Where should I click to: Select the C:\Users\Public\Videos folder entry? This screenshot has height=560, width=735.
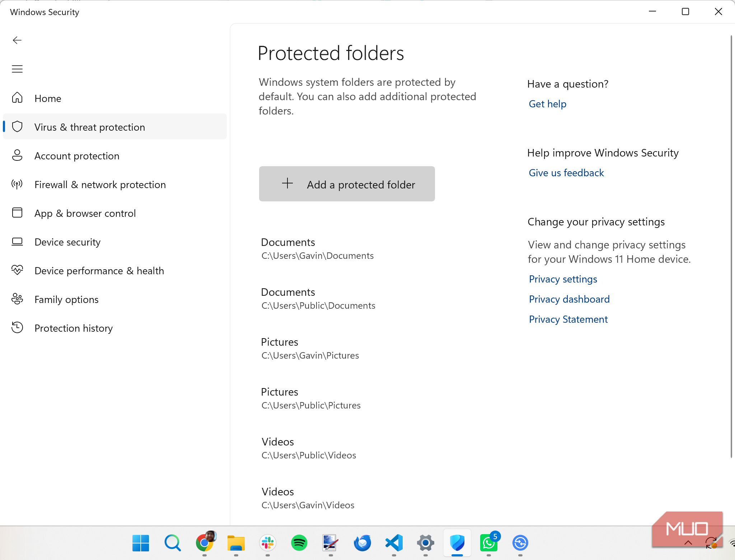pos(309,448)
